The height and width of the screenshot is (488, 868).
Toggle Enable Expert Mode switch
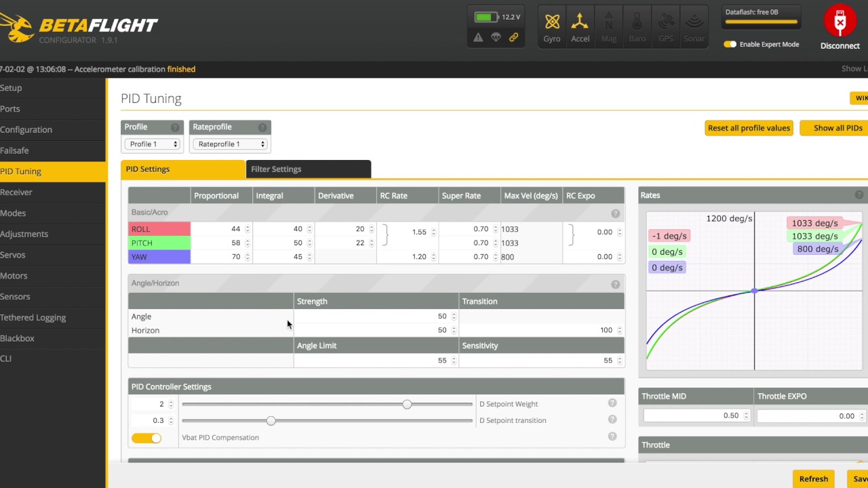click(x=730, y=44)
